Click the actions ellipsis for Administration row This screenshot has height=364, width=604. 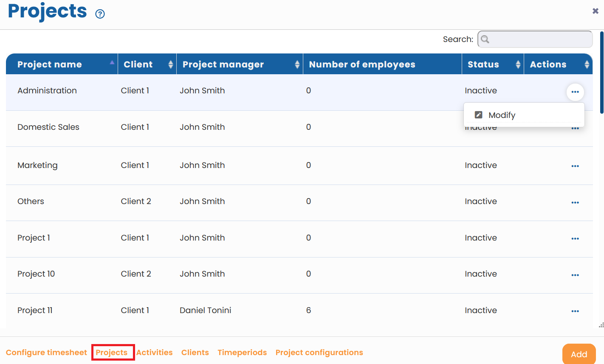[x=575, y=92]
